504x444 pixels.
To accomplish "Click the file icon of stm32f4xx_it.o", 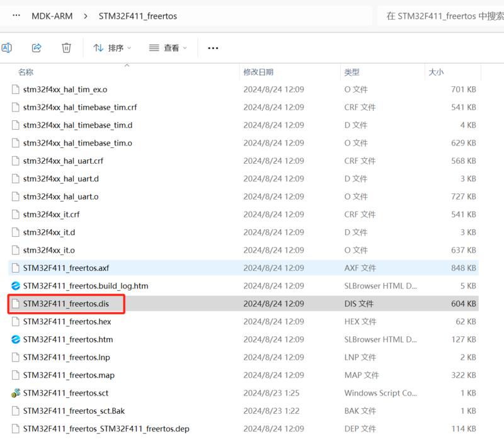I will 15,250.
